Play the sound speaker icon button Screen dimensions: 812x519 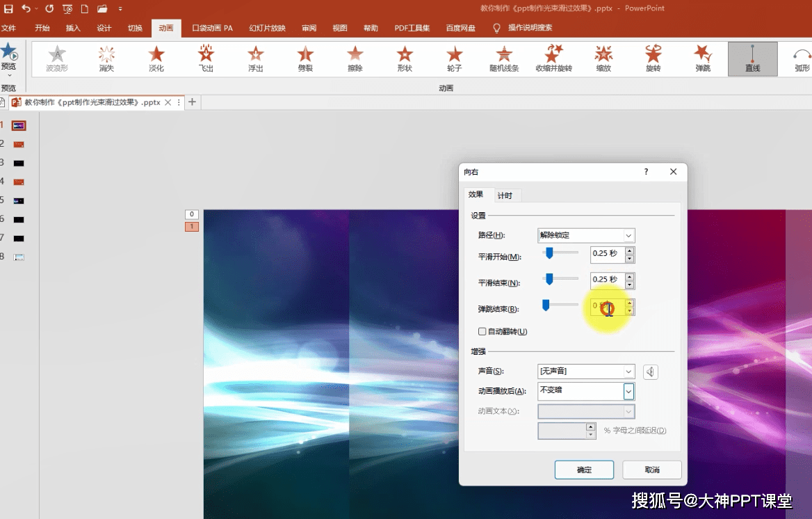click(x=651, y=372)
